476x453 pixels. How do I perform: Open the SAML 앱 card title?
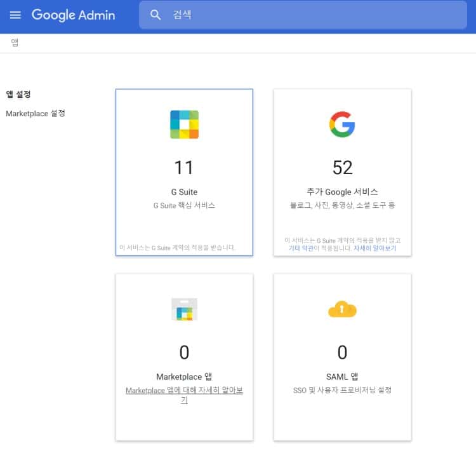(342, 376)
